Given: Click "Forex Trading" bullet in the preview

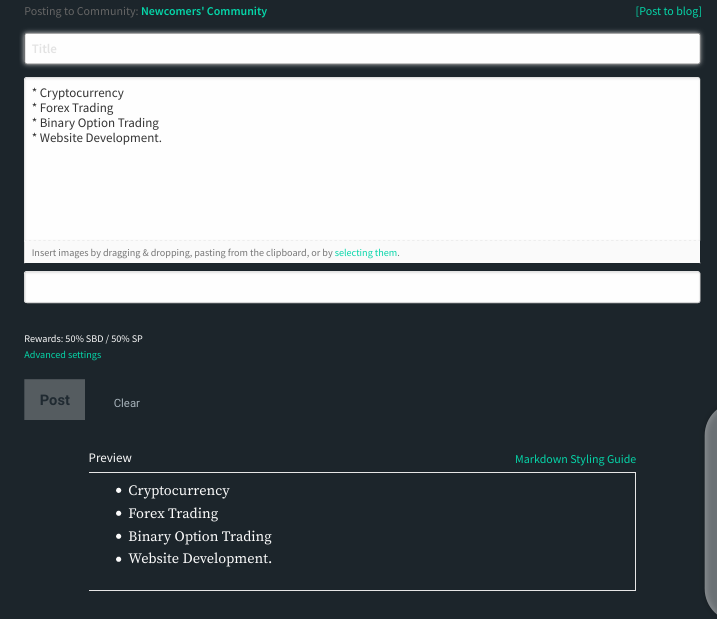Looking at the screenshot, I should point(173,513).
